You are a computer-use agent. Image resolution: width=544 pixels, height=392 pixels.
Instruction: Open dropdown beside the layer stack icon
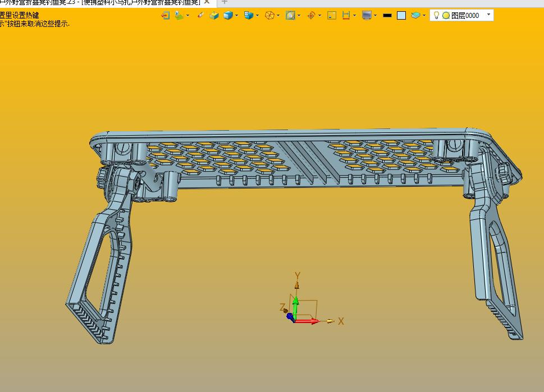424,15
